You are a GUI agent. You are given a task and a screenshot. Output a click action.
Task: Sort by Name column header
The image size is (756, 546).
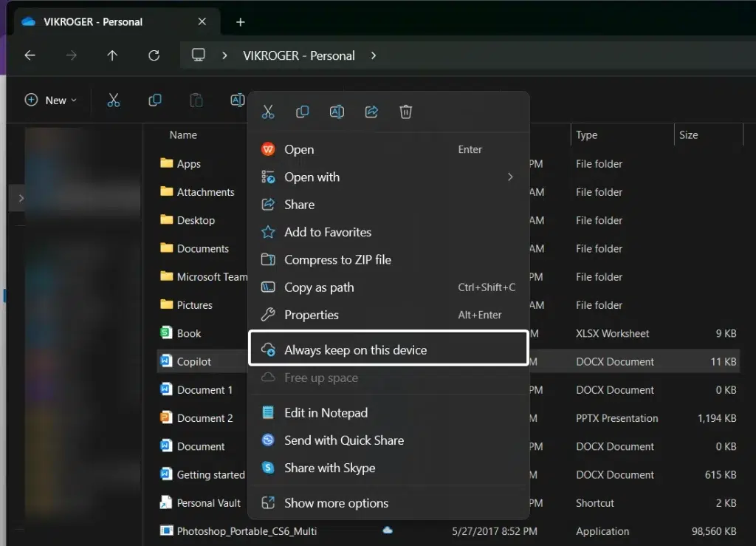183,135
